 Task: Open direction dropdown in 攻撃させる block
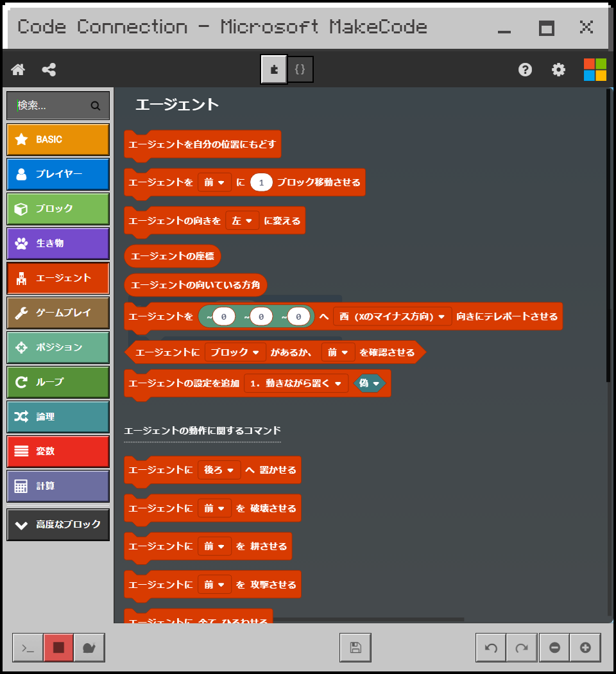214,585
